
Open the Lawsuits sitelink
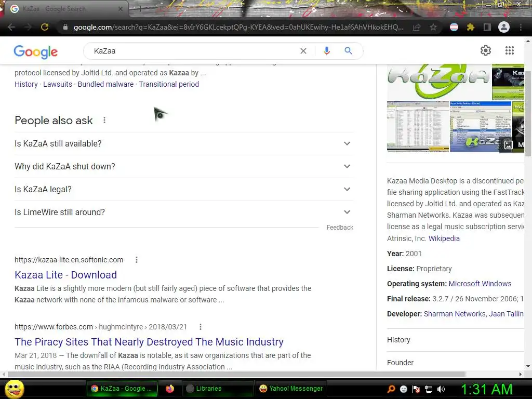(58, 84)
